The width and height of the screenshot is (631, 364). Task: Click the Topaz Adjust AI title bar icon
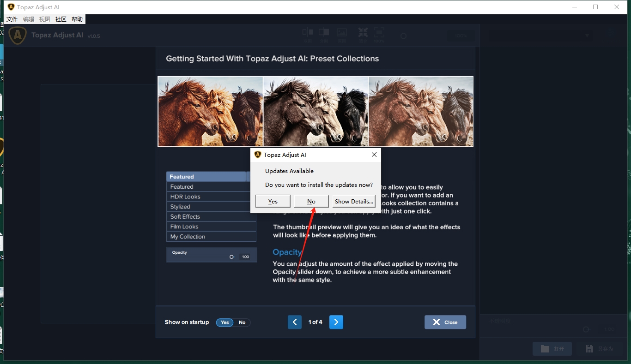(x=11, y=7)
